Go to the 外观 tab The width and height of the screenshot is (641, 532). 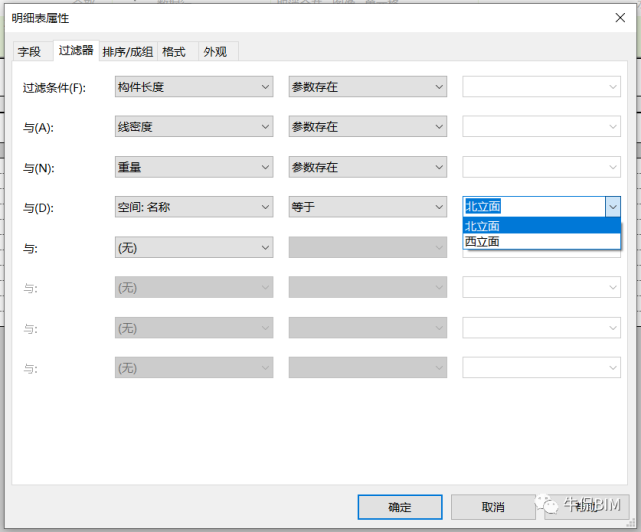pos(214,51)
